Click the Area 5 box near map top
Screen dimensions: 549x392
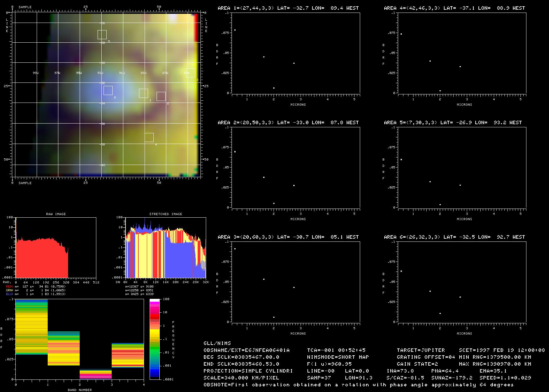click(102, 34)
